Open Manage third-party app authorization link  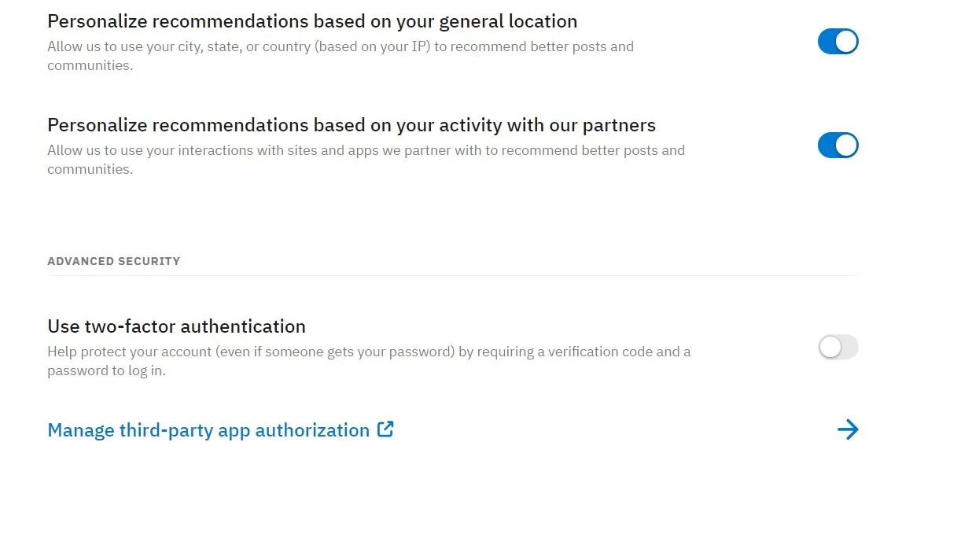pos(208,430)
